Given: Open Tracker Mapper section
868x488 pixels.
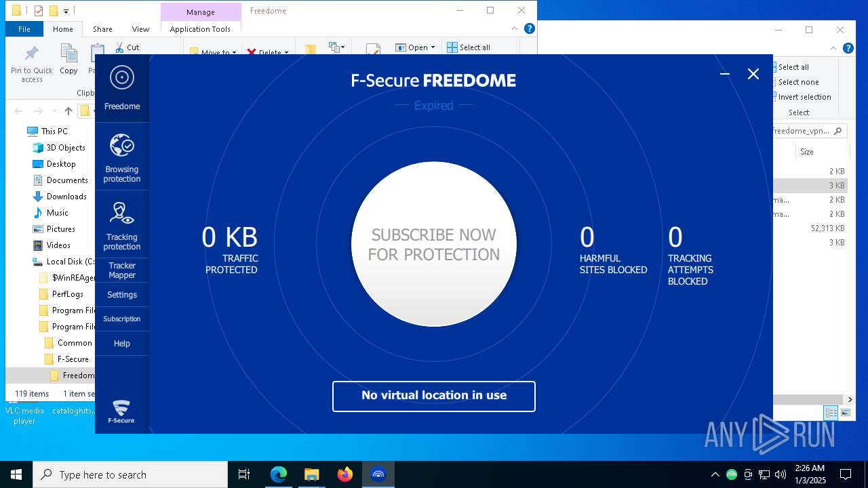Looking at the screenshot, I should (x=122, y=270).
